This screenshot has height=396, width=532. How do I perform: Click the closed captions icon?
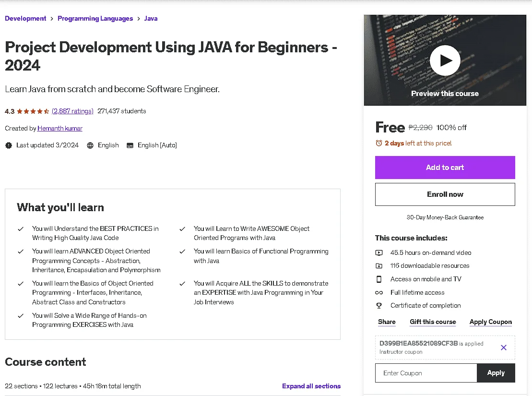pos(130,145)
